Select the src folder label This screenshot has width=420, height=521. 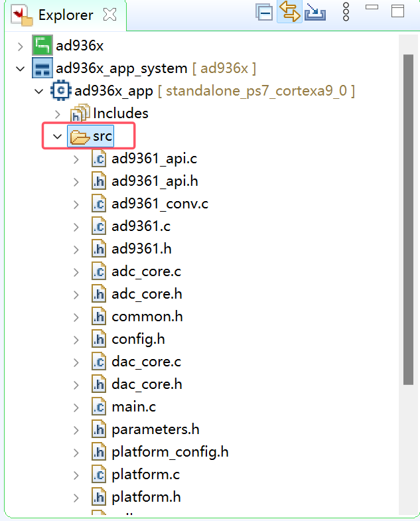(102, 137)
